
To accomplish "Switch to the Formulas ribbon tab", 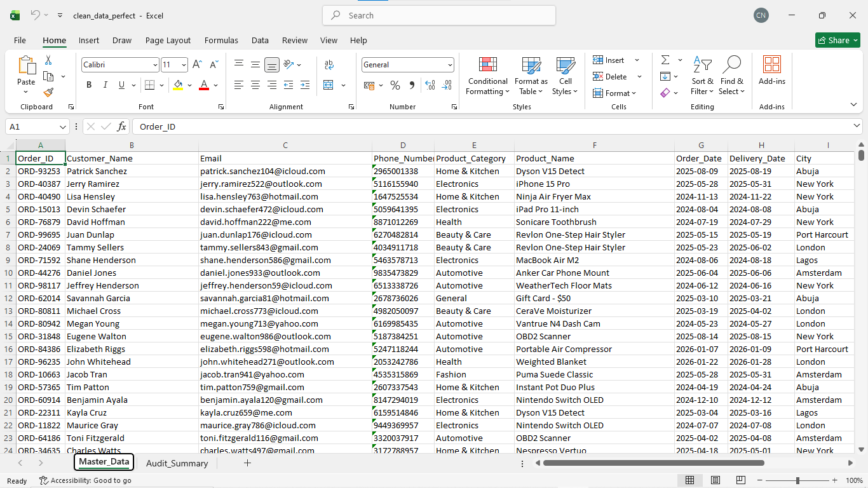I will tap(221, 40).
